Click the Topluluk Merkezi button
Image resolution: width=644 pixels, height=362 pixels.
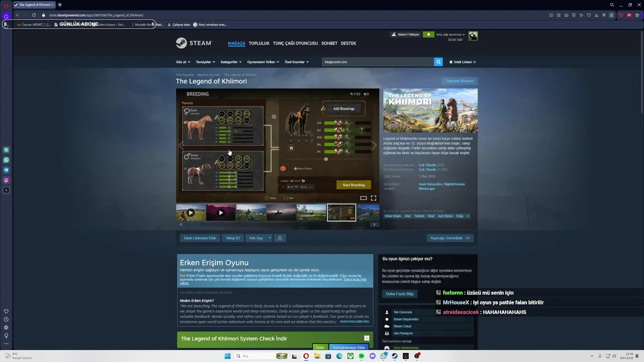point(459,81)
